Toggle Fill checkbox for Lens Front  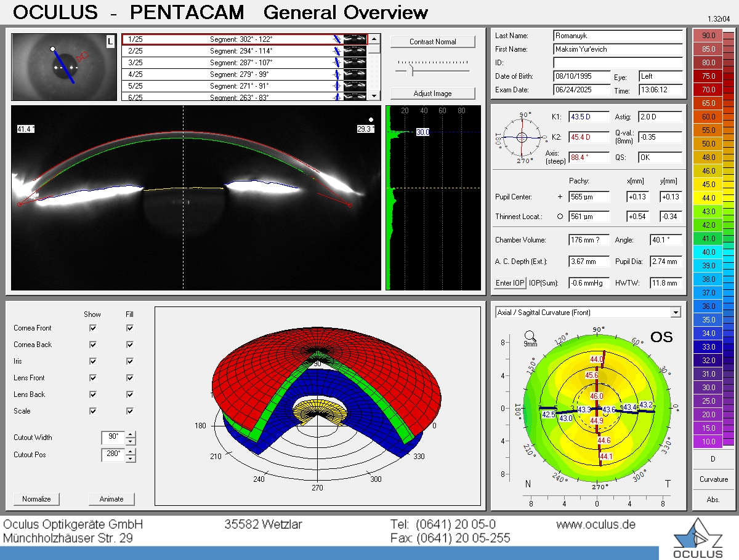(130, 378)
